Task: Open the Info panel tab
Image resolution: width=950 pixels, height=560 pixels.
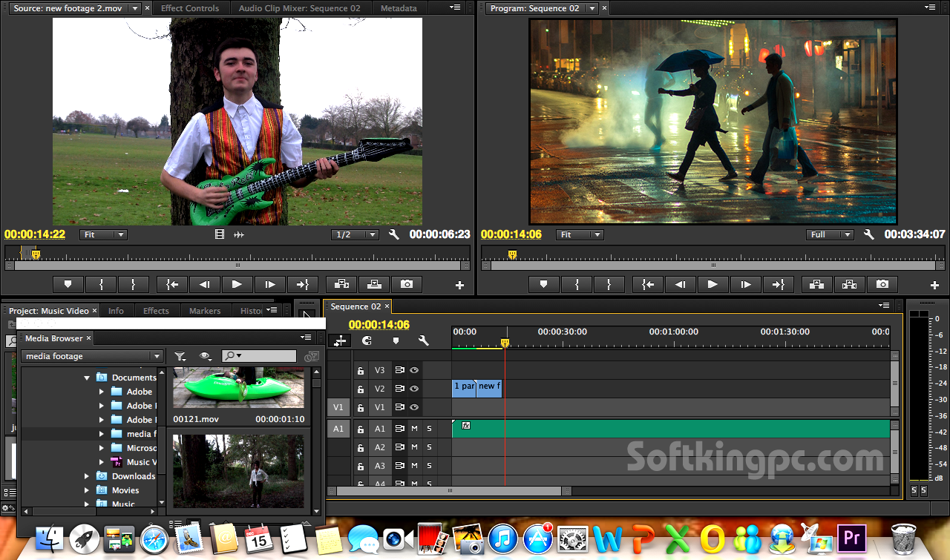Action: click(x=116, y=311)
